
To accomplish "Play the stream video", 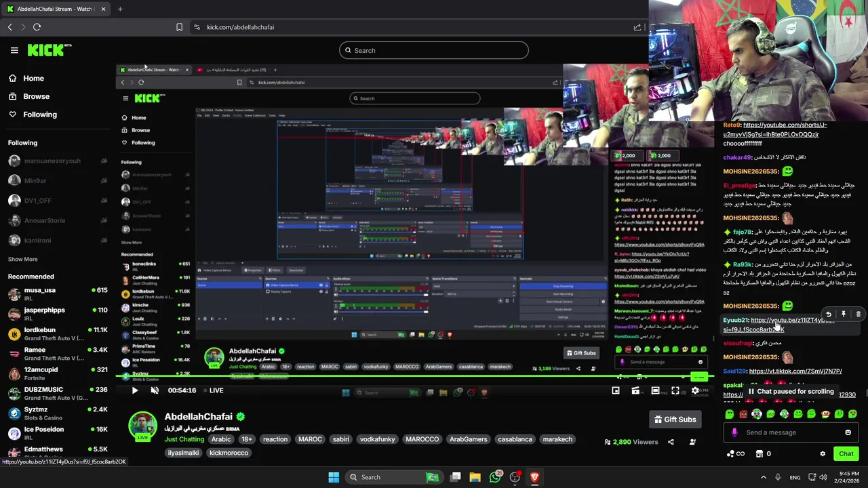I will pyautogui.click(x=134, y=390).
